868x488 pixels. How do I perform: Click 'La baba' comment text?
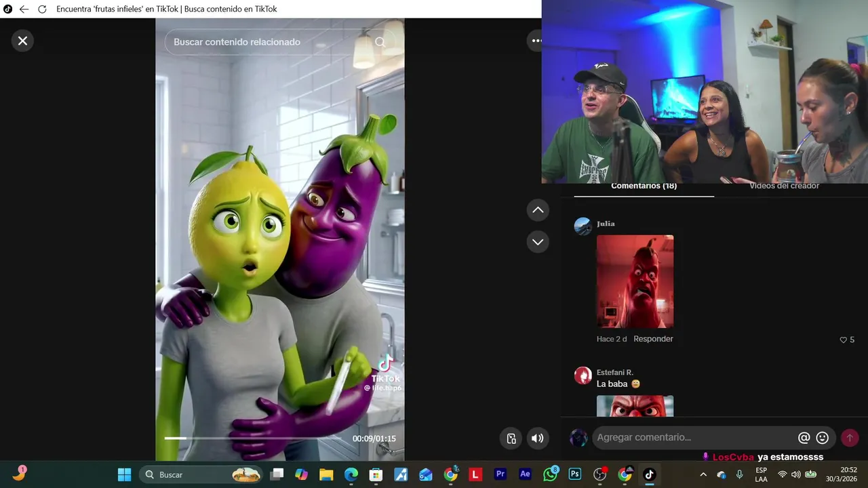612,384
